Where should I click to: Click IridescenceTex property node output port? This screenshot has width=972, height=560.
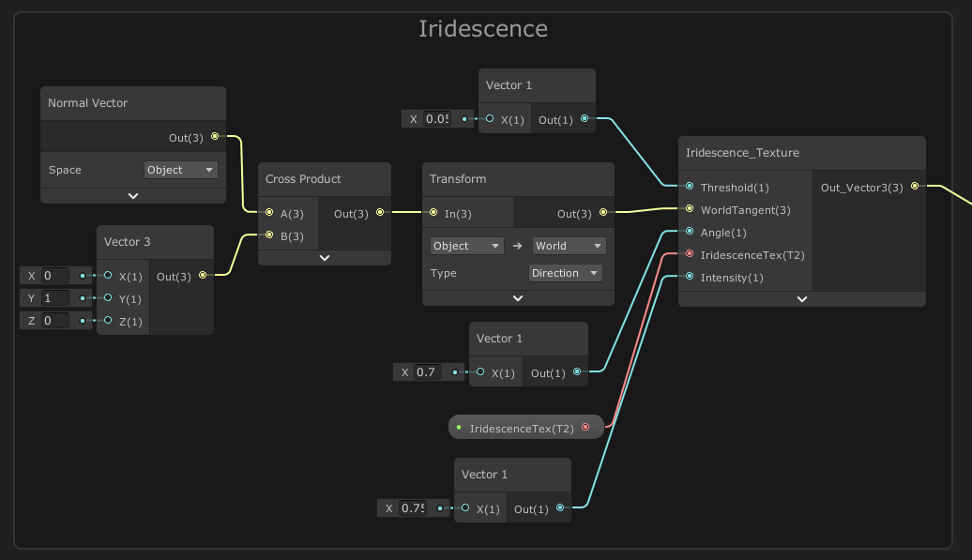(585, 428)
